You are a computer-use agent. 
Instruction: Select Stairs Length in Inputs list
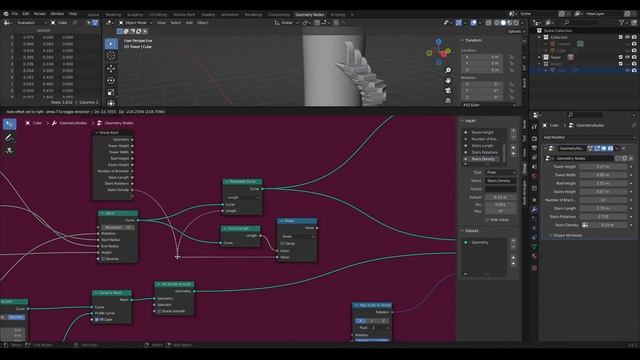pyautogui.click(x=482, y=146)
